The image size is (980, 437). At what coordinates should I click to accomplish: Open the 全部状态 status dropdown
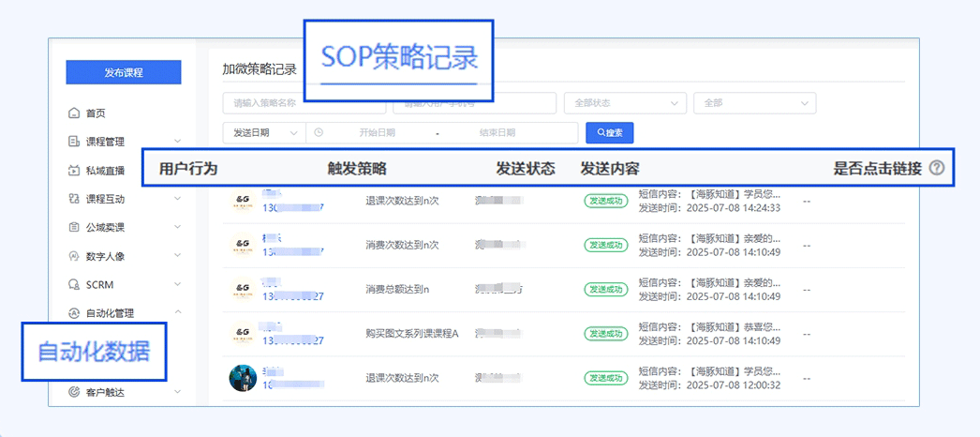[x=625, y=103]
